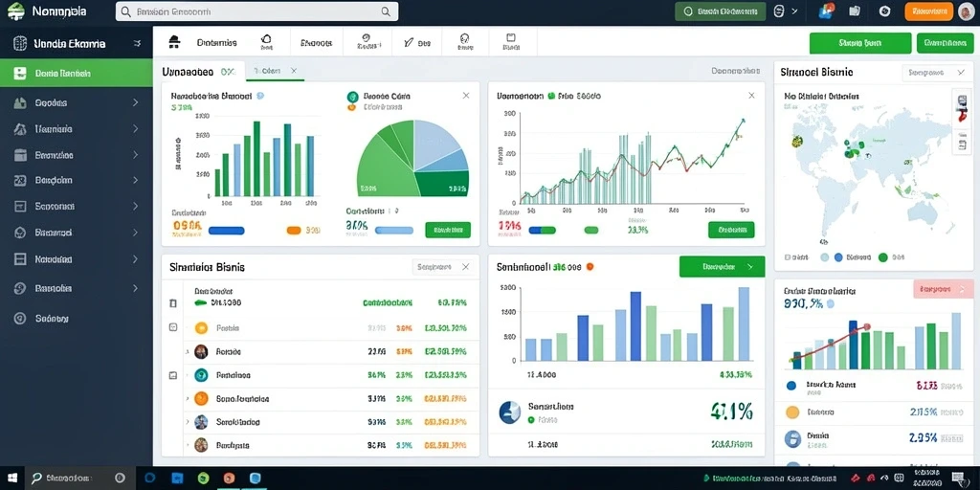
Task: Open the Windows Start menu icon
Action: (x=11, y=479)
